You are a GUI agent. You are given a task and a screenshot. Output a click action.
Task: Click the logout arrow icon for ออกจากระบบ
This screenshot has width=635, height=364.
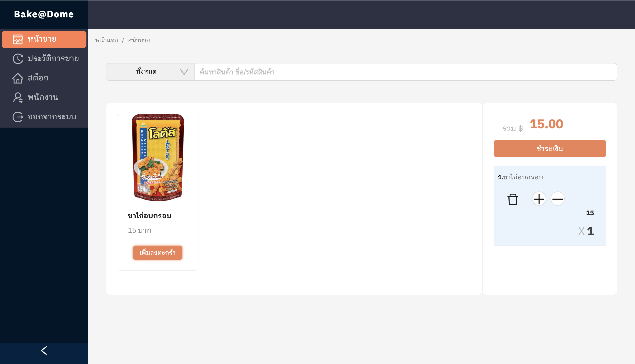point(18,117)
